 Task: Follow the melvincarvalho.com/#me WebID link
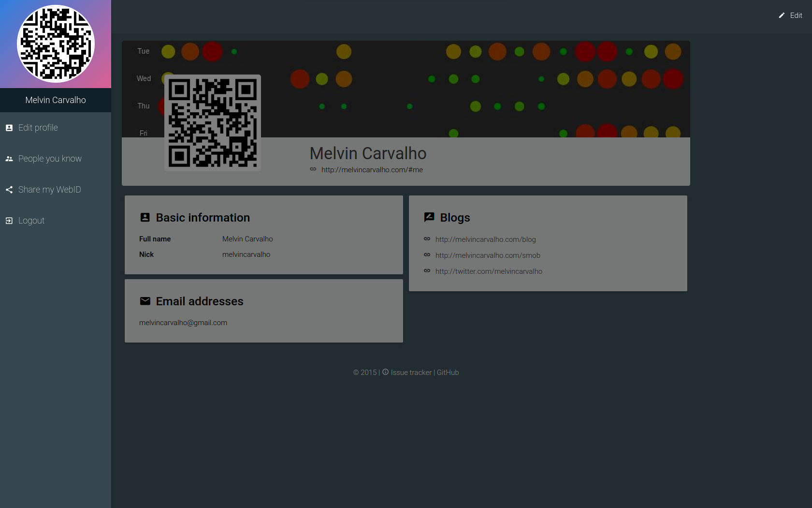pos(372,170)
